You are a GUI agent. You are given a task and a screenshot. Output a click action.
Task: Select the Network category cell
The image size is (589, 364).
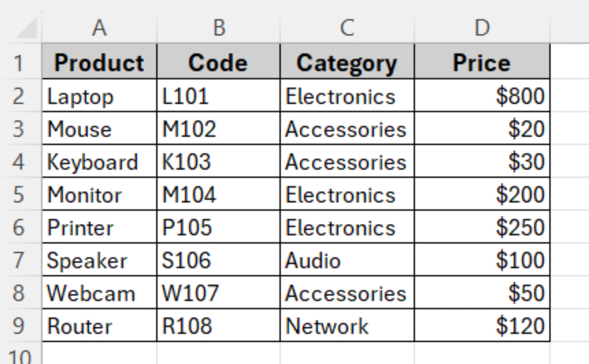[347, 326]
